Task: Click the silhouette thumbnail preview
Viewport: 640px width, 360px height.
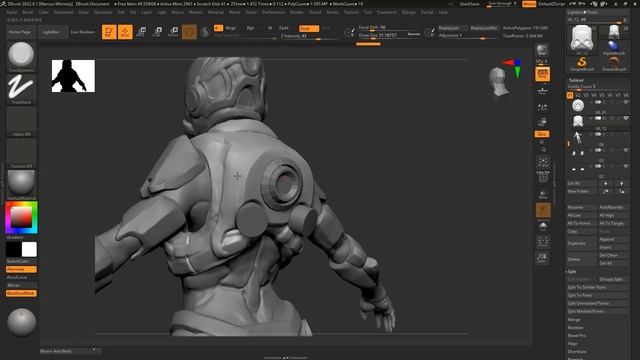Action: click(73, 76)
